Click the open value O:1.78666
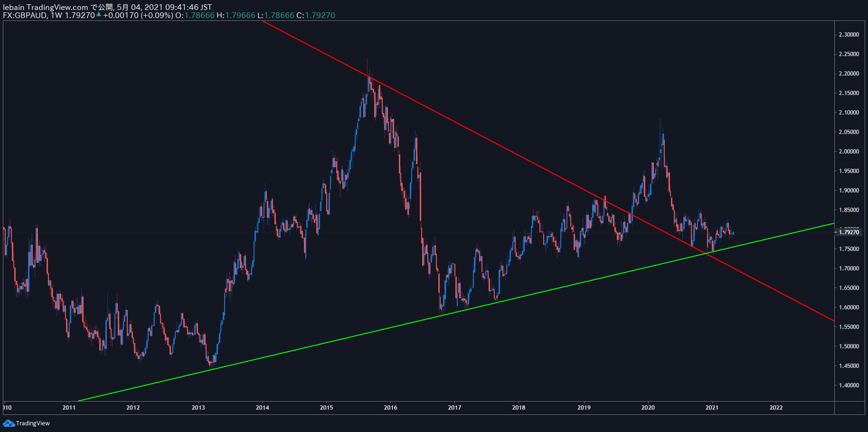This screenshot has height=432, width=868. coord(195,15)
